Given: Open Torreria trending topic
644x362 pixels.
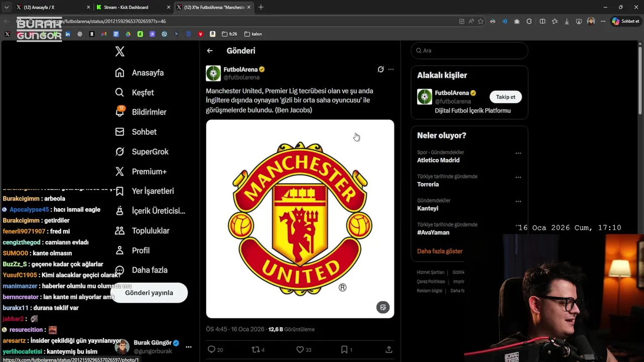Looking at the screenshot, I should tap(428, 185).
